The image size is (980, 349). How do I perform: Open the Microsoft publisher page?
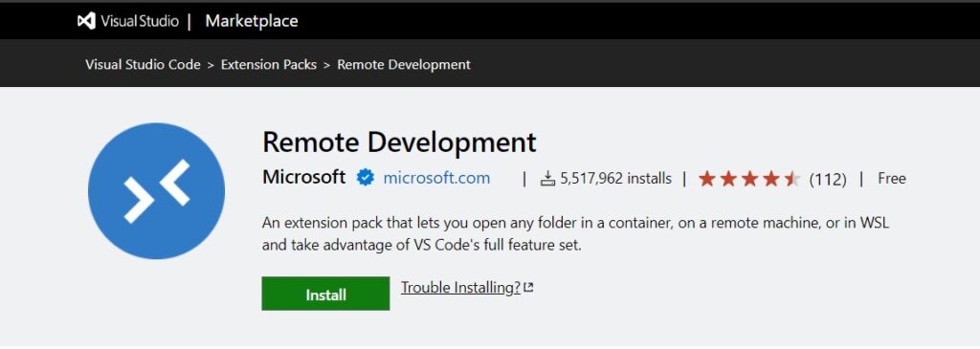[303, 177]
